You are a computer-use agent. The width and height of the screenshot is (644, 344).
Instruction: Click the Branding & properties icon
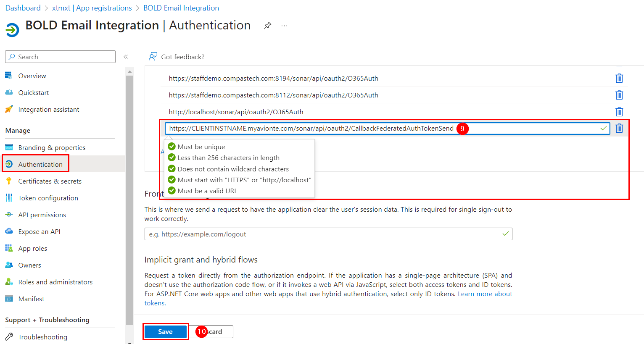[9, 147]
